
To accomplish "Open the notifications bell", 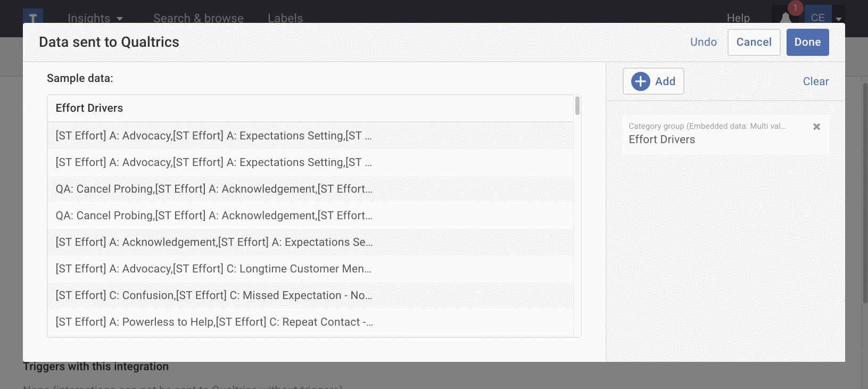I will pyautogui.click(x=786, y=16).
